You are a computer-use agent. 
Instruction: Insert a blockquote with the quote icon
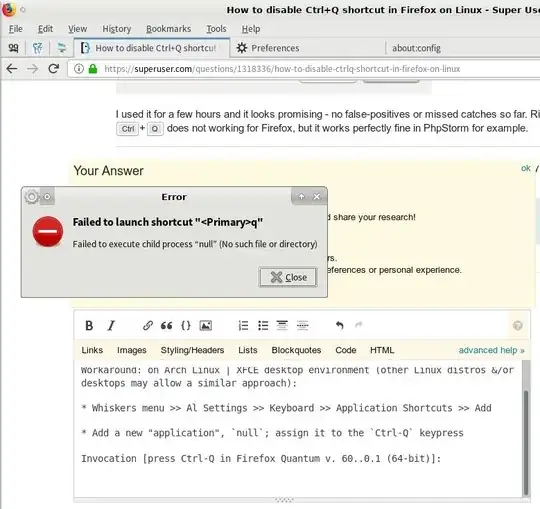click(166, 325)
